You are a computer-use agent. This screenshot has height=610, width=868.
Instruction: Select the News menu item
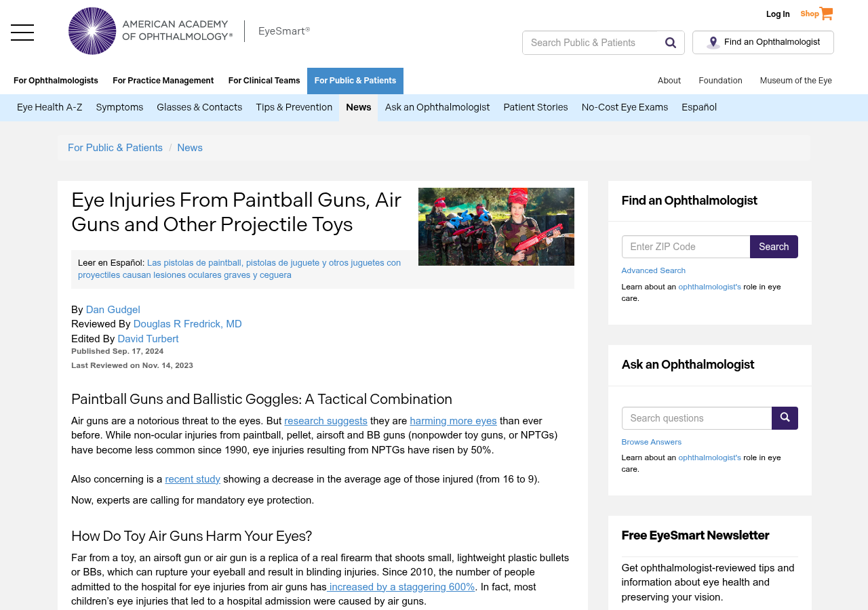(x=359, y=108)
